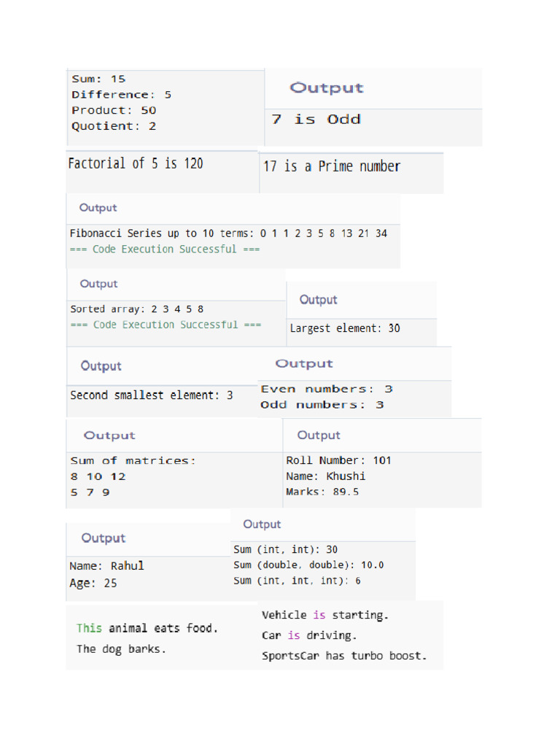The height and width of the screenshot is (747, 560).
Task: Select the Output tab above the Fibonacci Series
Action: point(98,208)
